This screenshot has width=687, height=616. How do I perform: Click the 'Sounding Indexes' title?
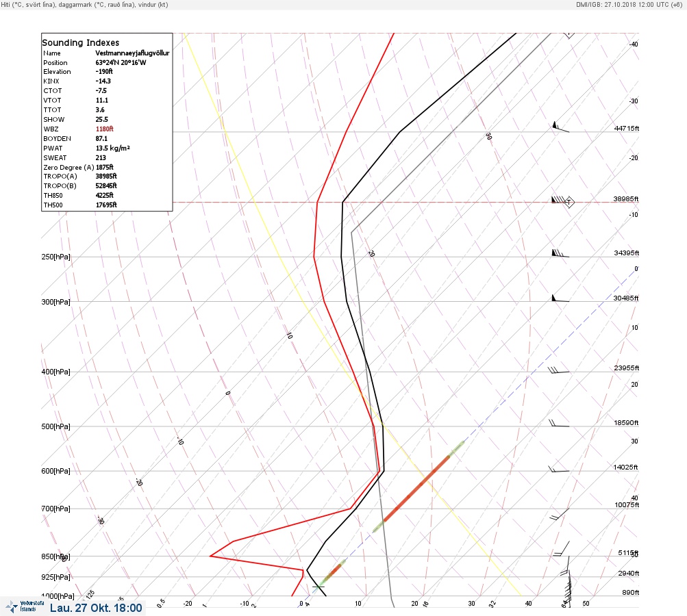click(81, 42)
